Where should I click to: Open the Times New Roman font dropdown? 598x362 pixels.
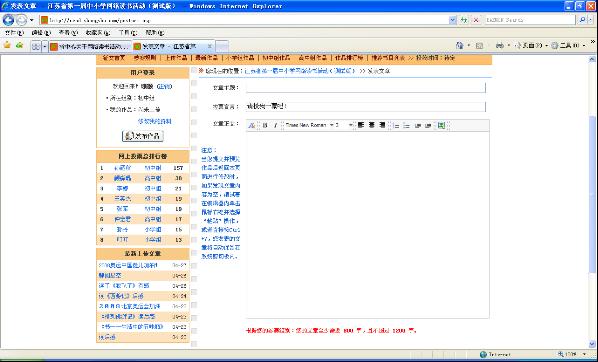coord(309,125)
